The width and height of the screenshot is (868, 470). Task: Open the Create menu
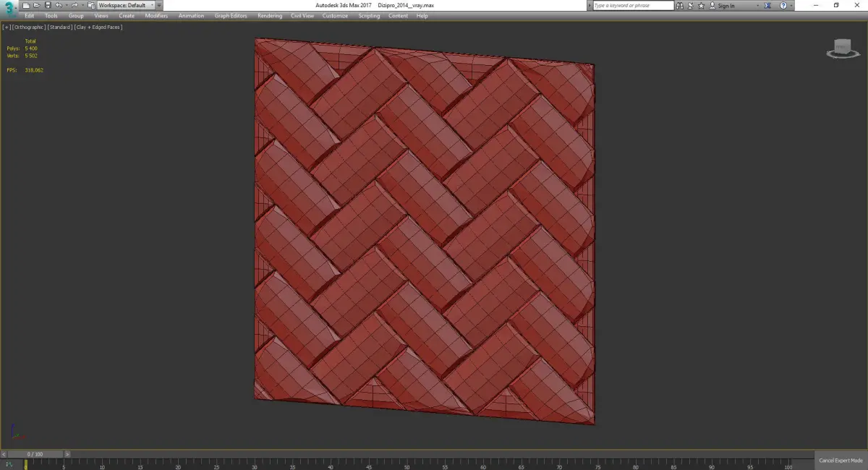pos(127,16)
